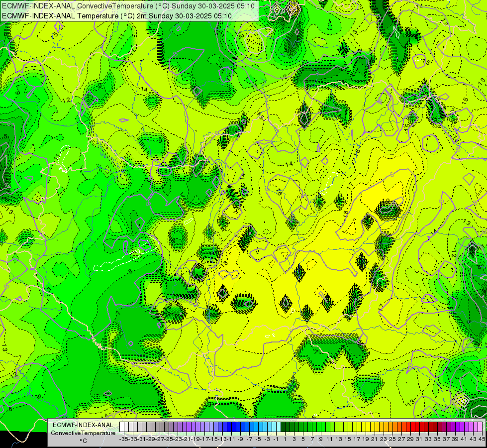Click the °C unit label in the legend
The image size is (487, 448).
coord(83,441)
